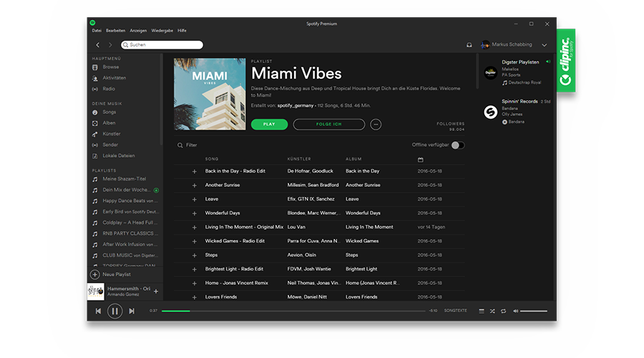Open the Datei menu
The width and height of the screenshot is (644, 358).
(x=97, y=30)
